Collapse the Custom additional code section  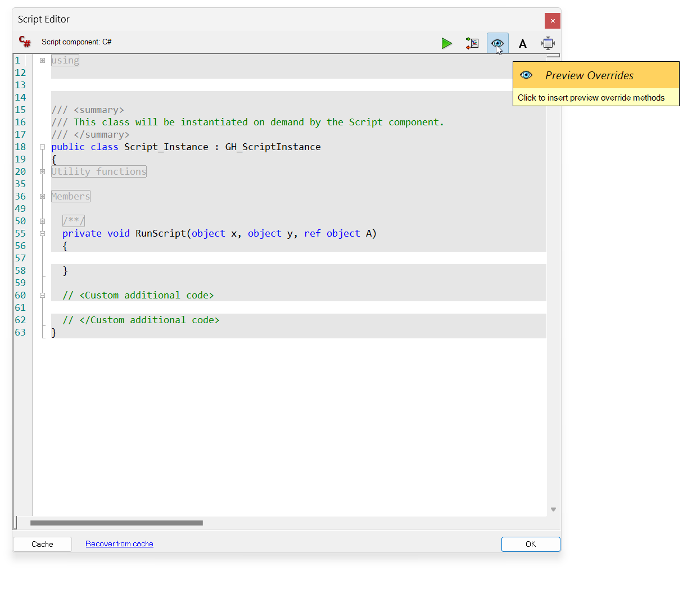coord(42,295)
